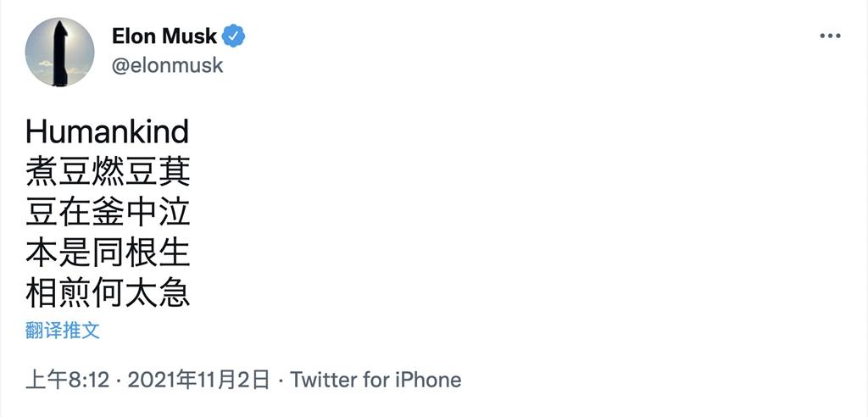This screenshot has height=417, width=868.
Task: Click the word iPhone in source label
Action: coord(427,379)
